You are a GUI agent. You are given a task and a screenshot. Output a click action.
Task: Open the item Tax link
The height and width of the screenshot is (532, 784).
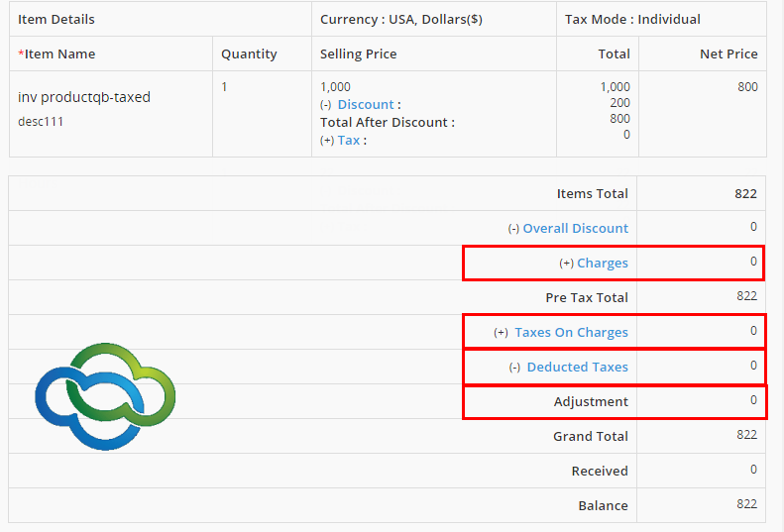tap(349, 141)
